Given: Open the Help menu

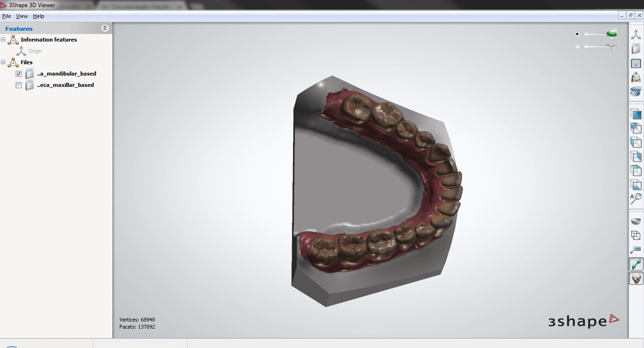Looking at the screenshot, I should click(39, 16).
